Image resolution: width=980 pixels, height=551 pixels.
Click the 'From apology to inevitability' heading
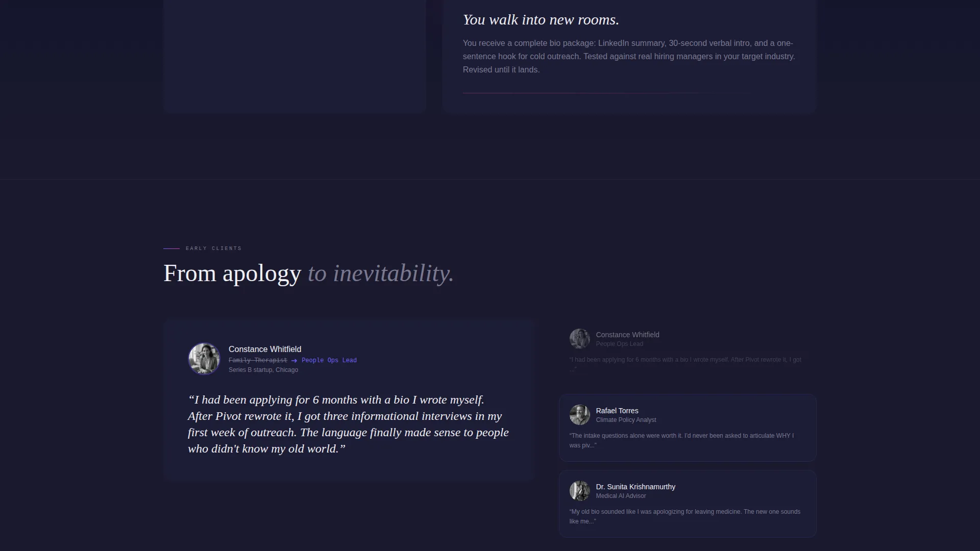click(x=308, y=273)
